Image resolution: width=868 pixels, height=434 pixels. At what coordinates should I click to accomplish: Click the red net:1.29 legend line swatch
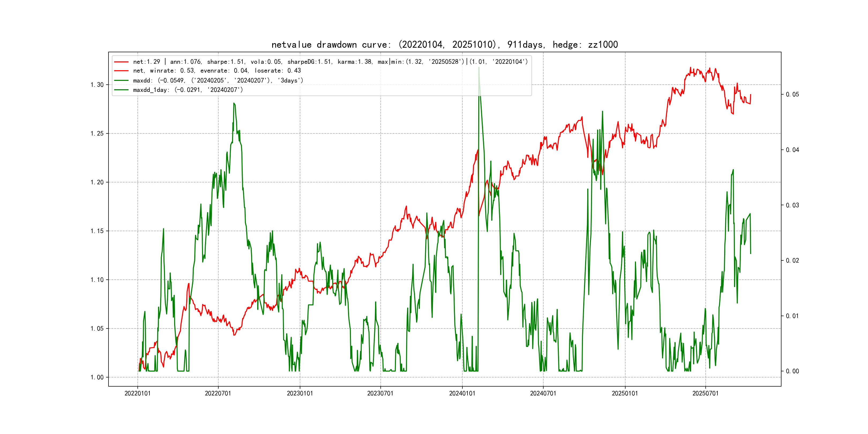(121, 62)
